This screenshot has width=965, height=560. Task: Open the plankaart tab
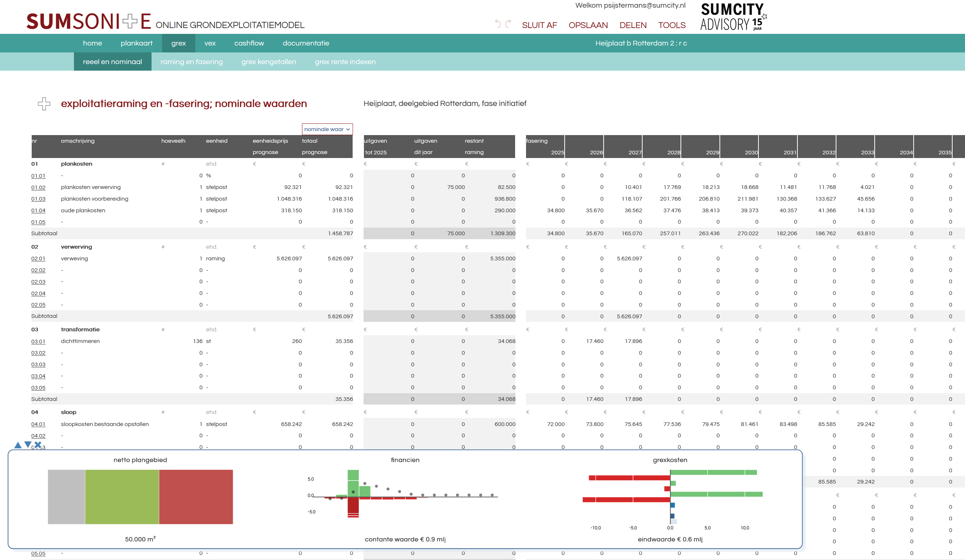pos(136,43)
